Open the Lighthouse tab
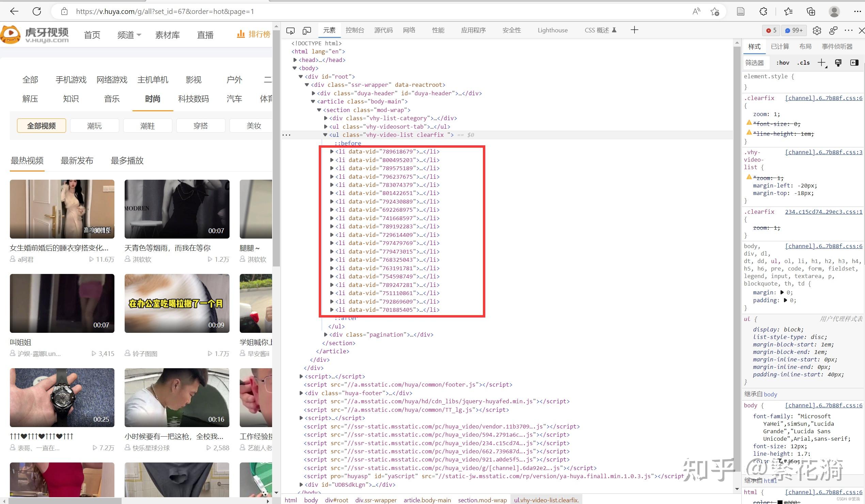Screen dimensions: 865x504 [x=552, y=30]
